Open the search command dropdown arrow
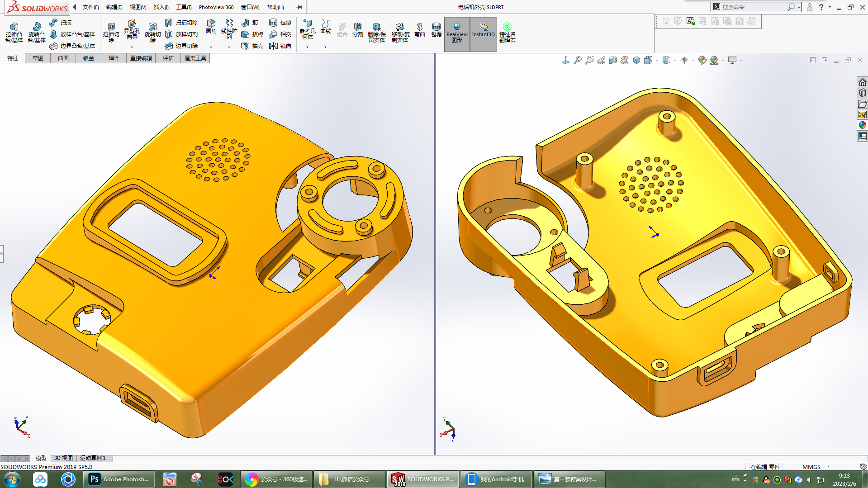Image resolution: width=868 pixels, height=488 pixels. pyautogui.click(x=799, y=7)
